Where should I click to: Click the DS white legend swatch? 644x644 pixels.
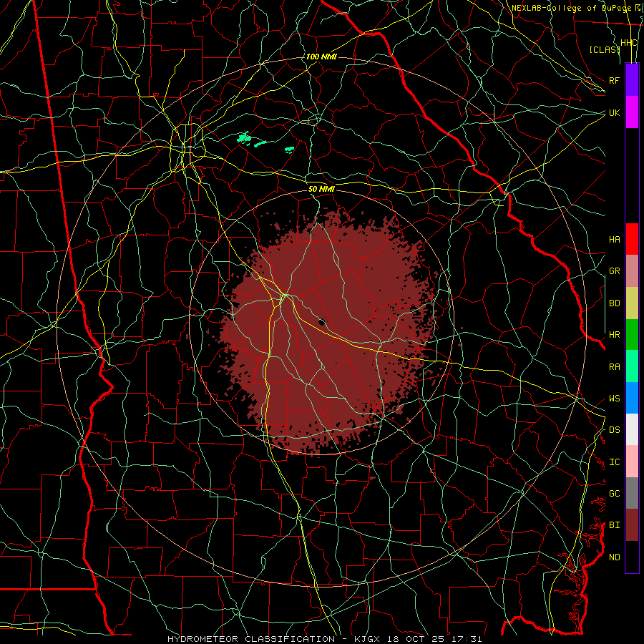pos(632,429)
